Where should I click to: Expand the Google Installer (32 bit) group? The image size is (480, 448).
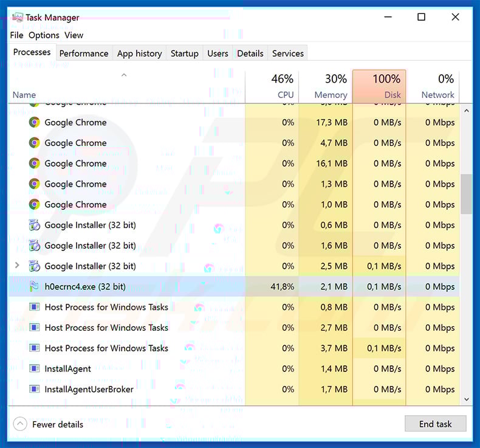click(17, 265)
